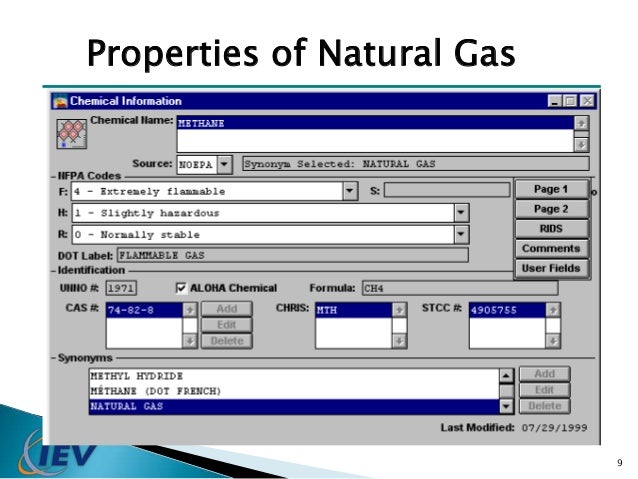This screenshot has width=638, height=479.
Task: Open the Comments page
Action: [551, 249]
